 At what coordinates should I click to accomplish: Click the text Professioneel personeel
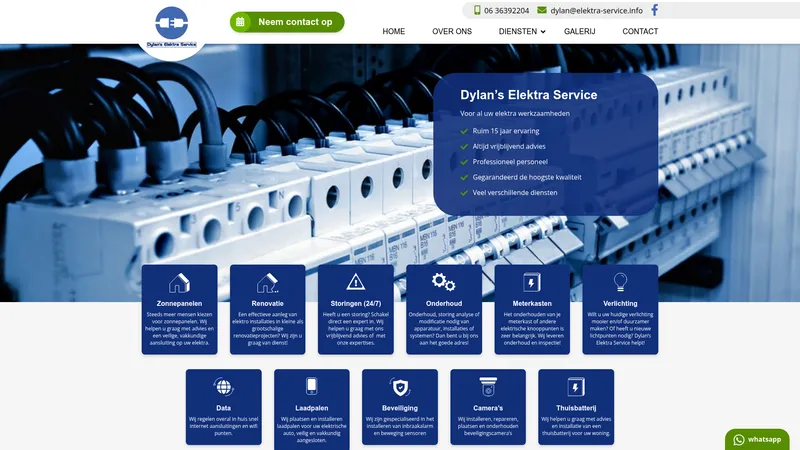pyautogui.click(x=510, y=162)
